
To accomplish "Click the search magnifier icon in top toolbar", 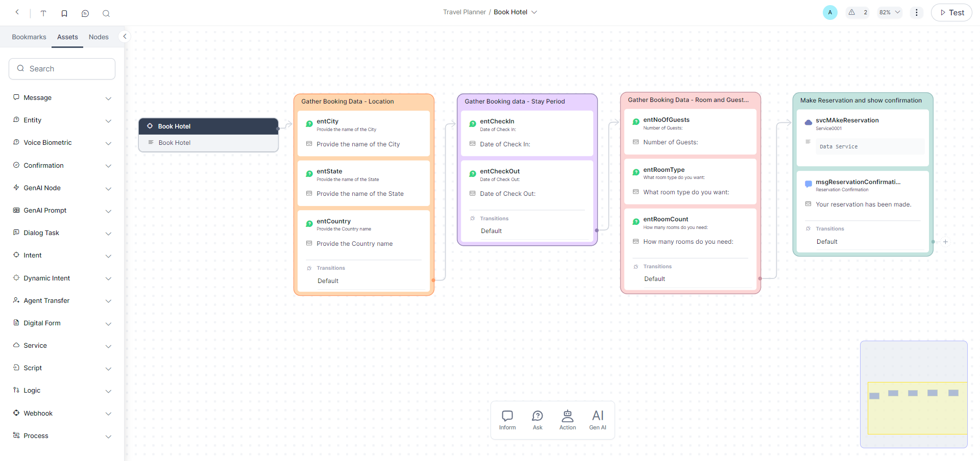I will (106, 13).
